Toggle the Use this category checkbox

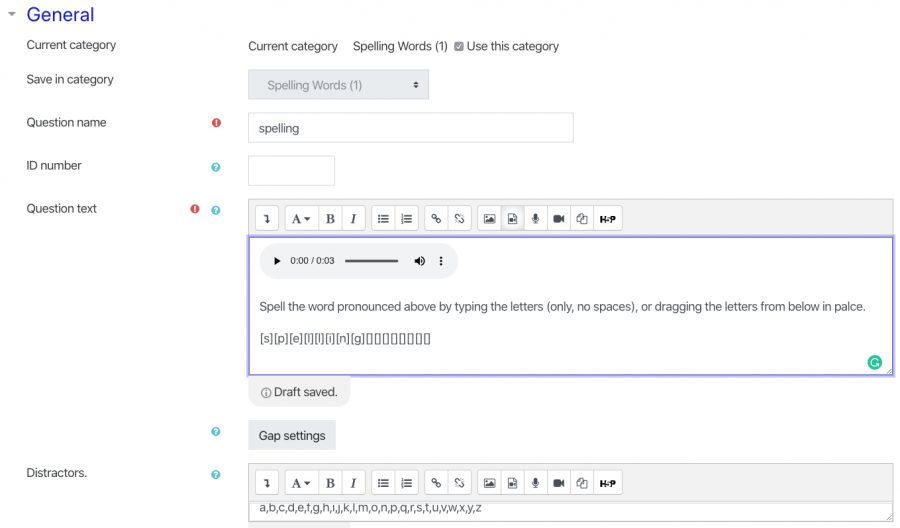coord(459,46)
